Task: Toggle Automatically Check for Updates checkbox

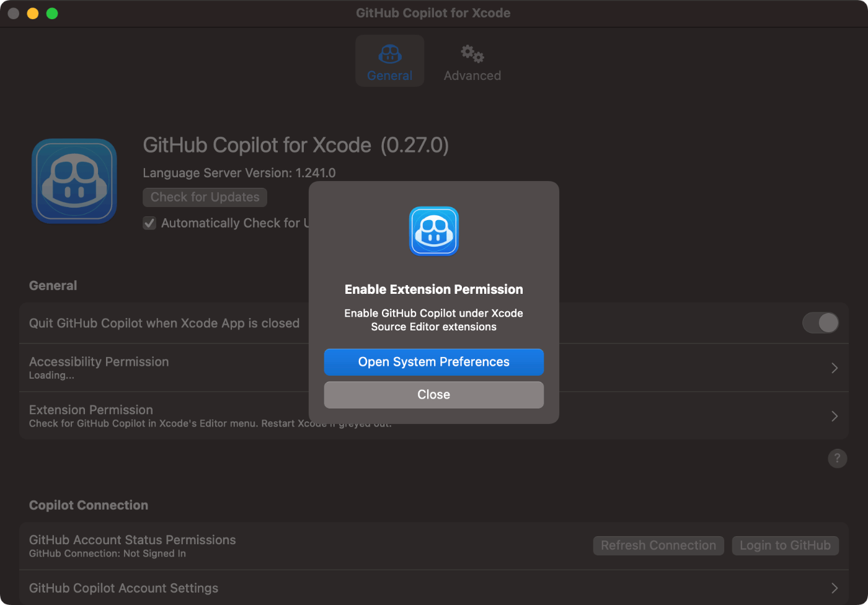Action: click(149, 223)
